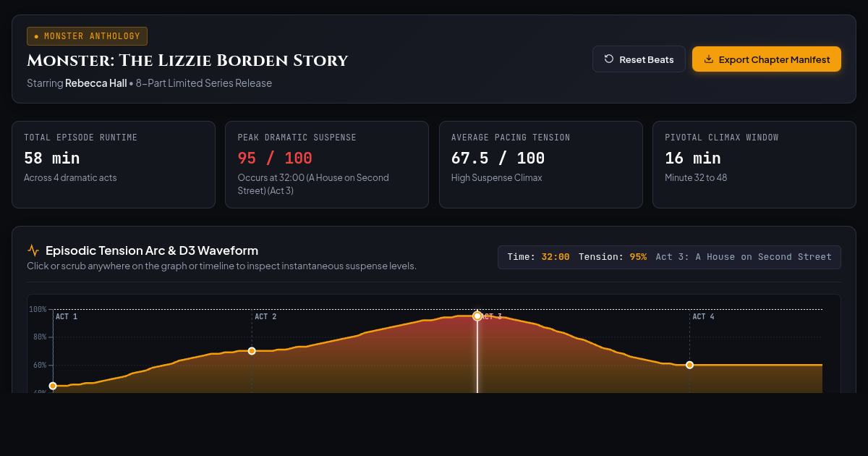Click the 100% axis label
This screenshot has width=868, height=456.
click(38, 310)
